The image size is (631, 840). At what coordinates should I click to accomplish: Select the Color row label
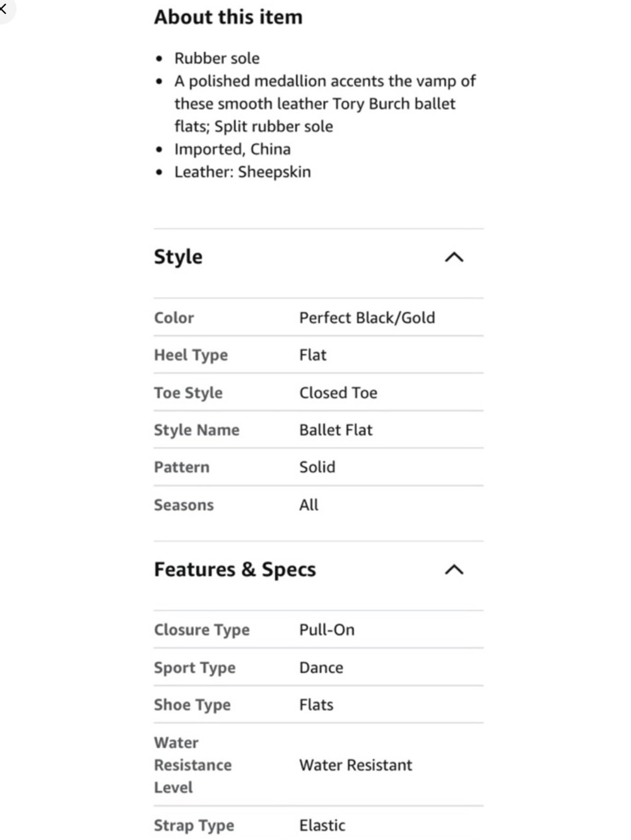click(174, 318)
